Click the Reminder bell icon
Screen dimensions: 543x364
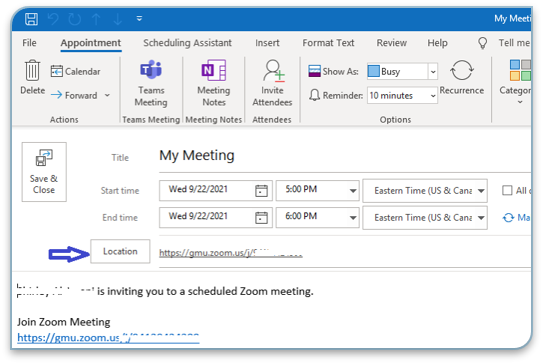tap(314, 95)
